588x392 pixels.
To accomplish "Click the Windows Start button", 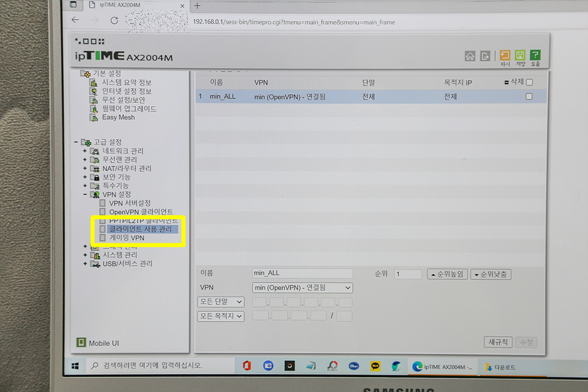I will [75, 365].
